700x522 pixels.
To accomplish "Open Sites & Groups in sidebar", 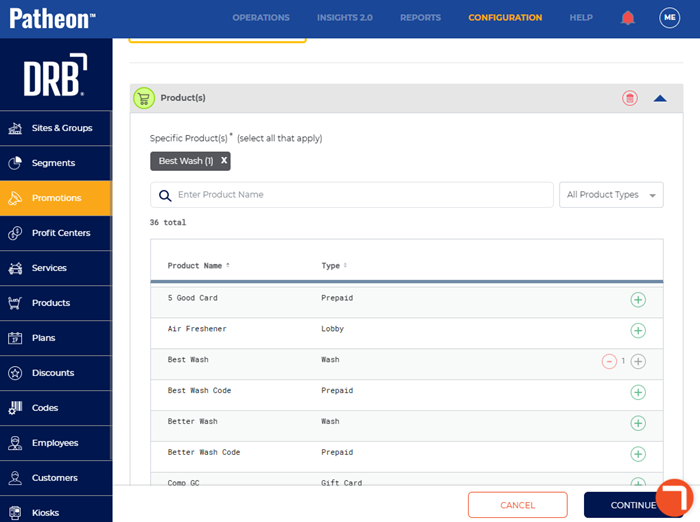I will pos(56,128).
